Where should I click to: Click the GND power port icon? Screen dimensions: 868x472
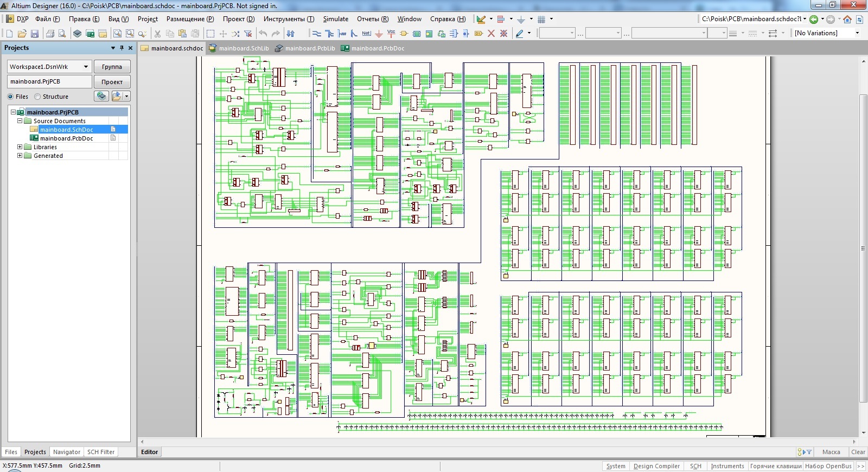click(x=379, y=34)
